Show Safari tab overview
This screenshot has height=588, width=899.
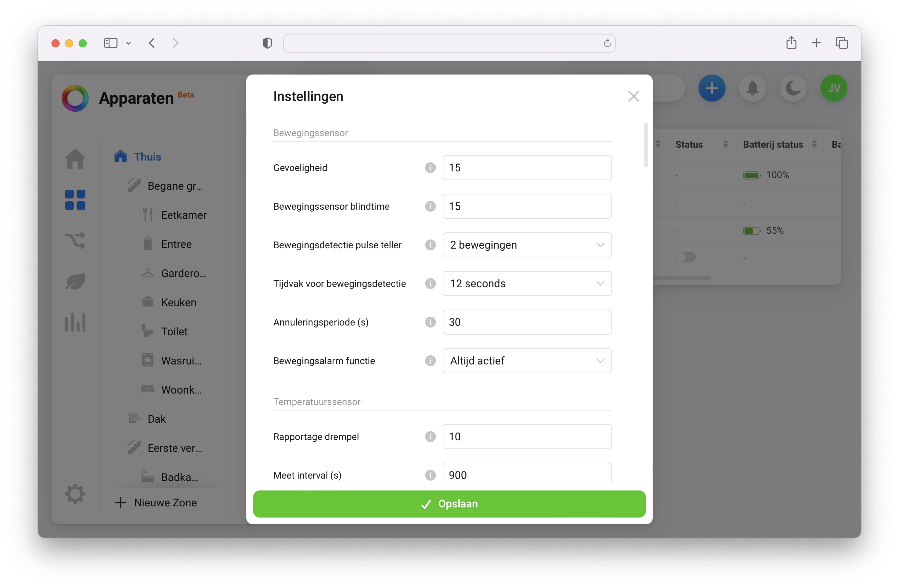842,43
